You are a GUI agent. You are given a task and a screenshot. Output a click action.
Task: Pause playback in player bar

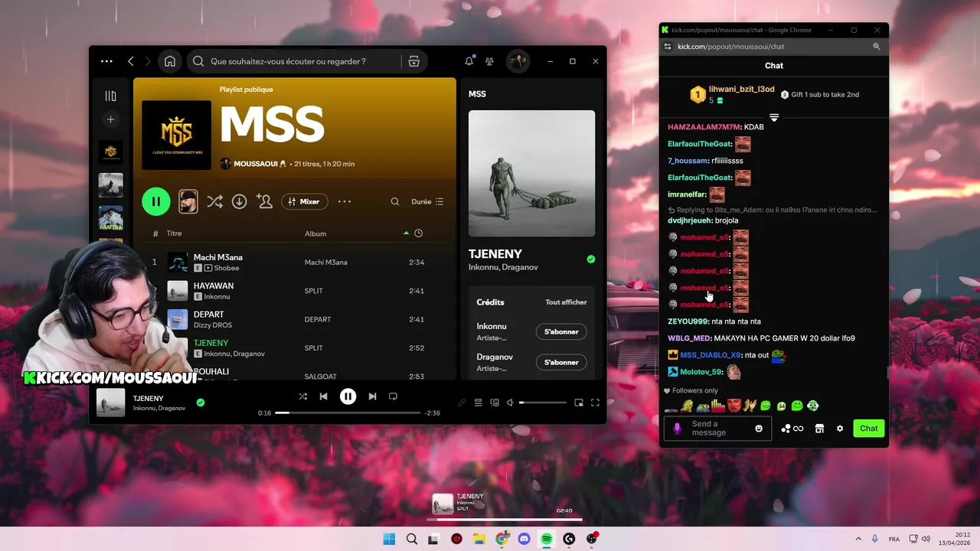point(348,396)
